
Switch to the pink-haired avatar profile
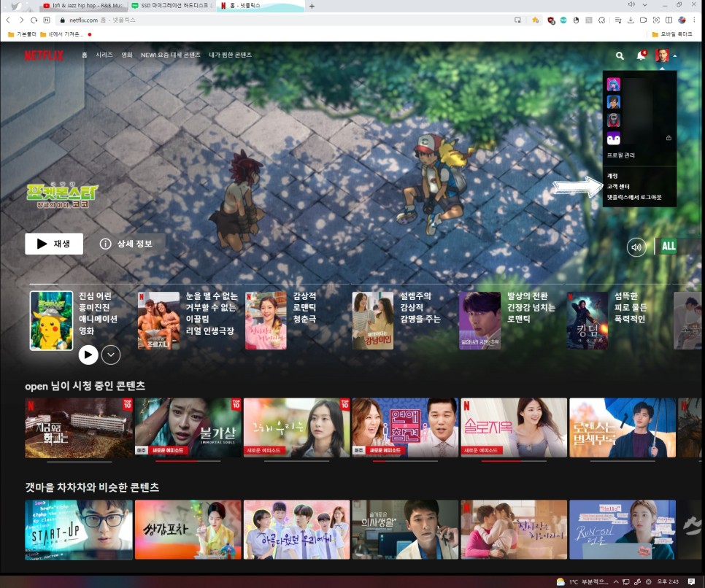613,85
